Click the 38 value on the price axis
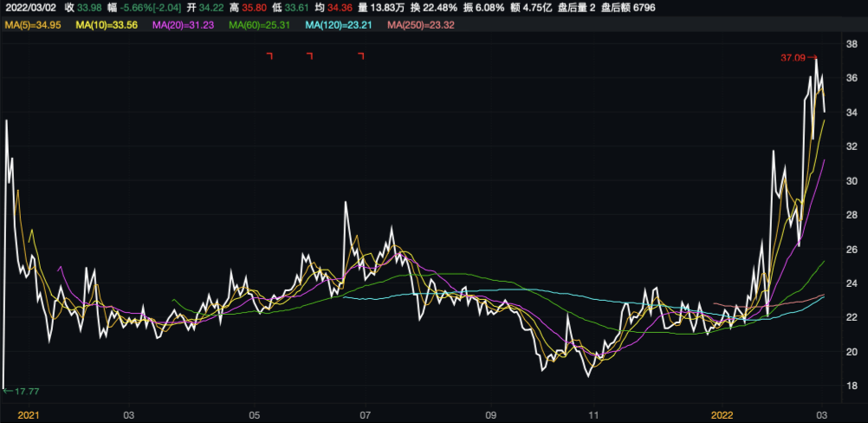 (852, 43)
